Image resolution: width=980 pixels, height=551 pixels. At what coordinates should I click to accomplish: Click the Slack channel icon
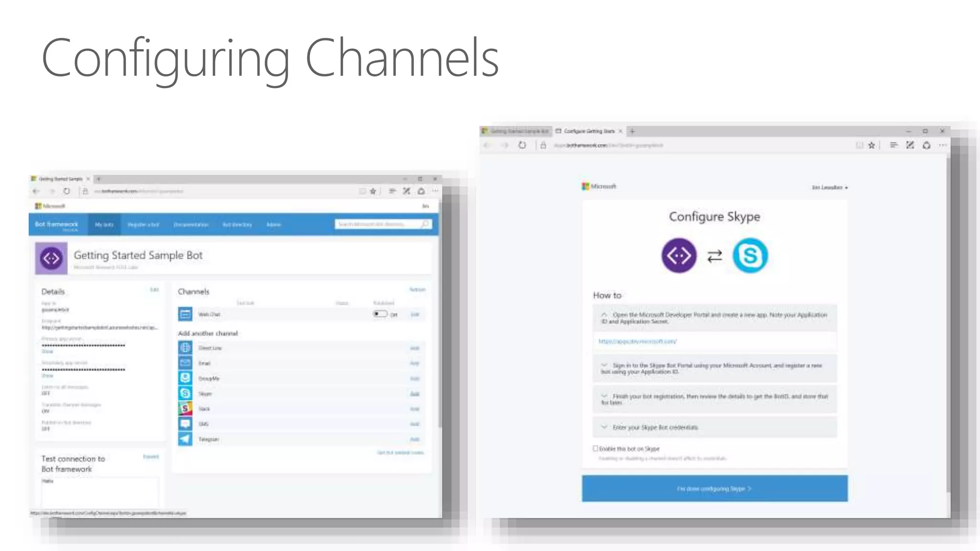(x=185, y=408)
